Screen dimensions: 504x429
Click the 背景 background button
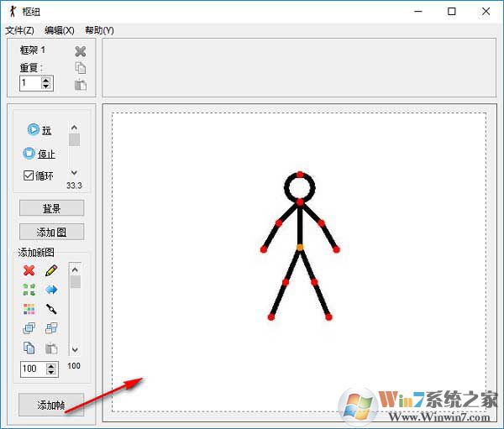click(x=52, y=208)
